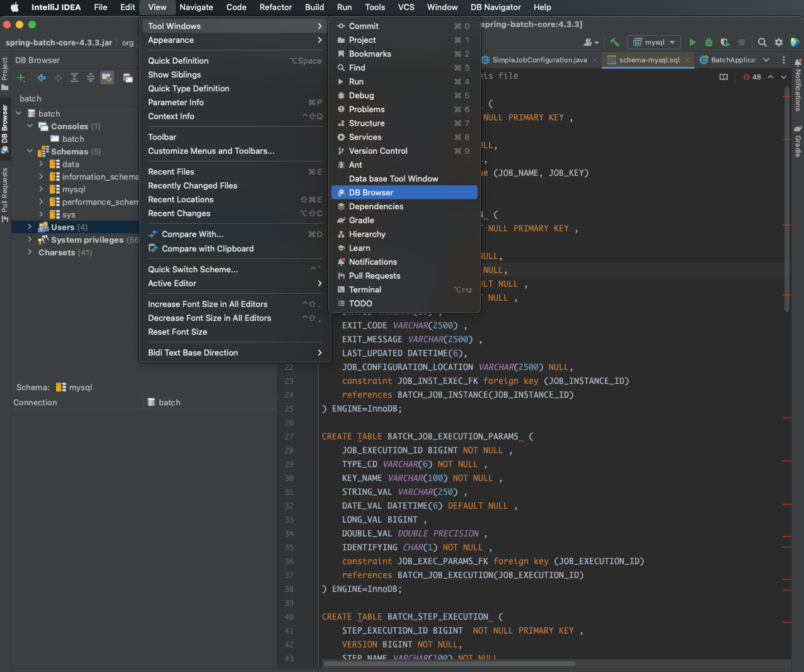Image resolution: width=804 pixels, height=672 pixels.
Task: Click the Reader Mode book icon in editor
Action: point(723,77)
